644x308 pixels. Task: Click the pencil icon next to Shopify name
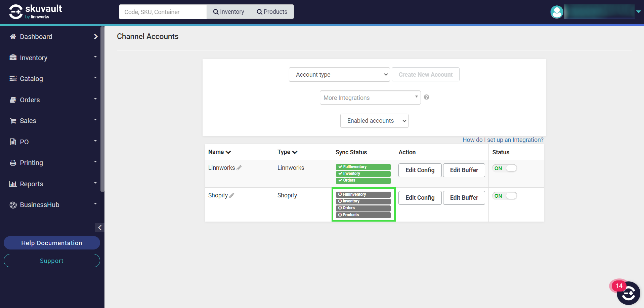pos(232,195)
